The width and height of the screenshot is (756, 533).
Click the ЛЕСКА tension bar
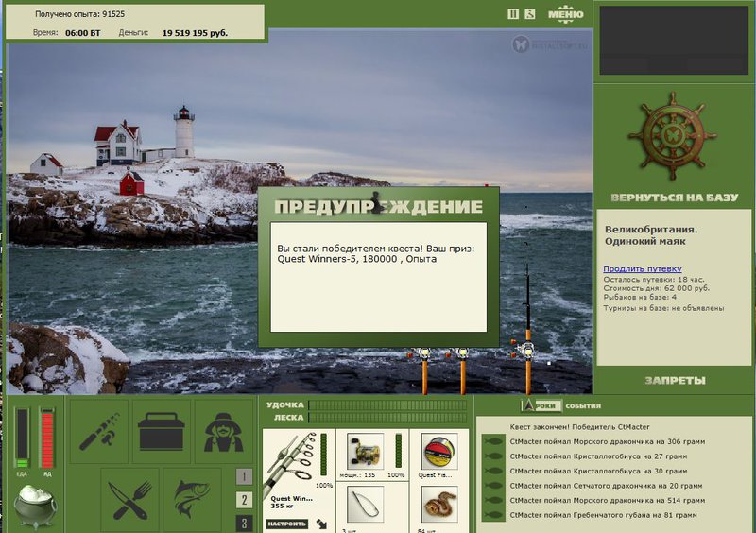pyautogui.click(x=387, y=418)
